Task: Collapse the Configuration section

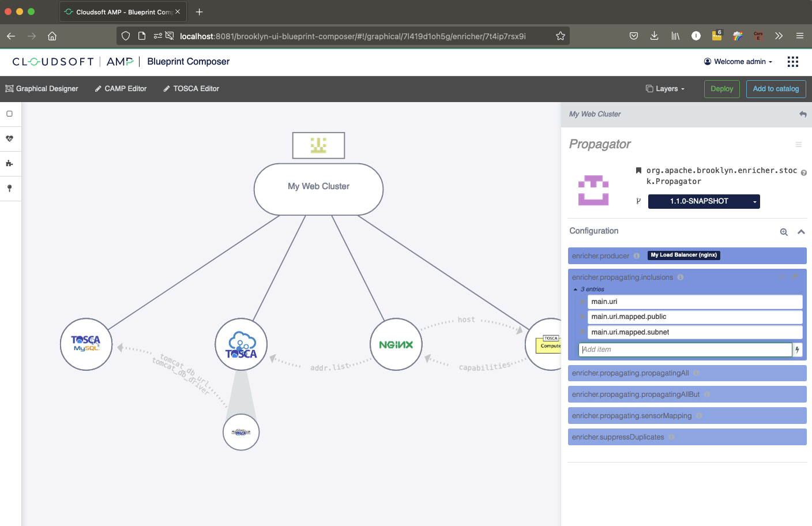Action: point(801,232)
